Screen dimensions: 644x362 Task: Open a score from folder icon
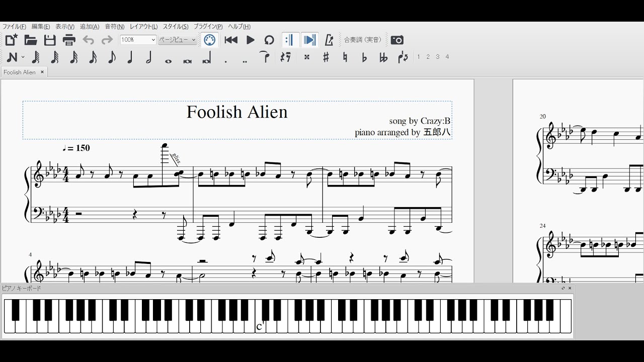31,40
